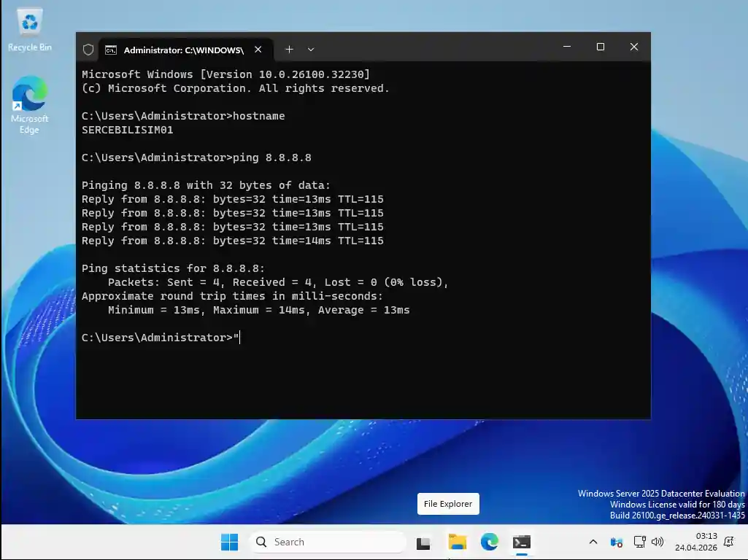Click the 'Approximate round trip times' line
The width and height of the screenshot is (748, 560).
pos(232,296)
